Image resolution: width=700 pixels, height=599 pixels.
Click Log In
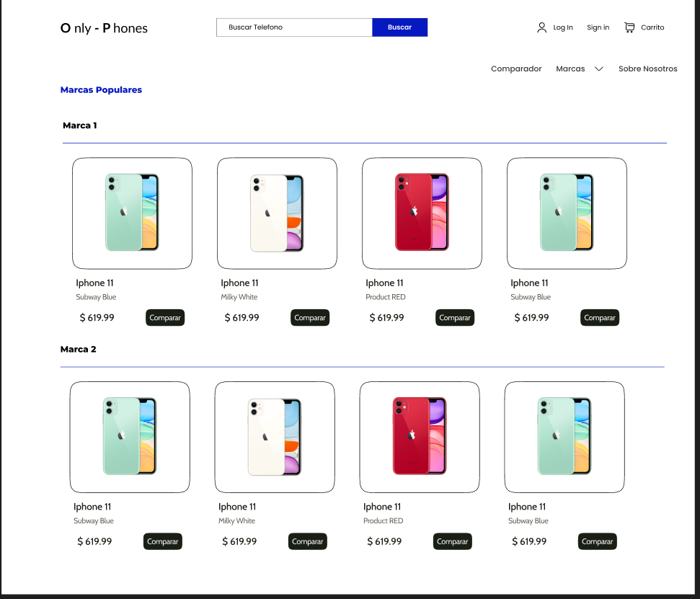(x=563, y=27)
